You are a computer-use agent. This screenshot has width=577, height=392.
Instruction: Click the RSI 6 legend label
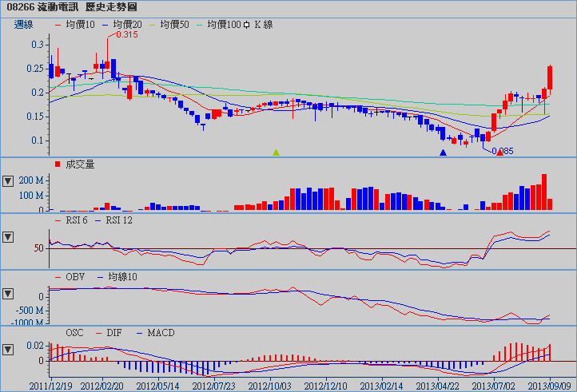[x=73, y=220]
